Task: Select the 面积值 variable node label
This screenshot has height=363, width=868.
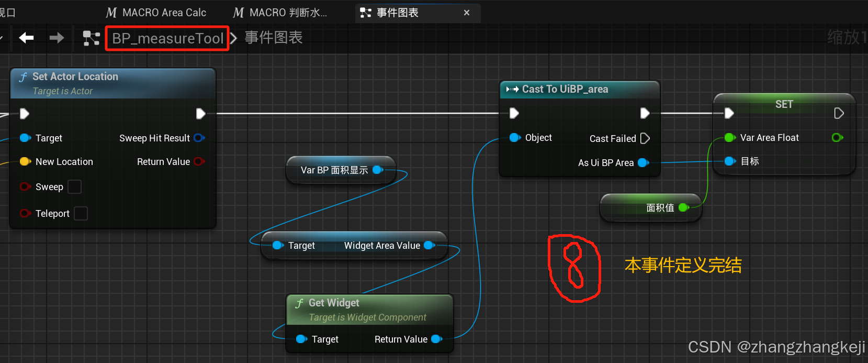Action: [660, 208]
